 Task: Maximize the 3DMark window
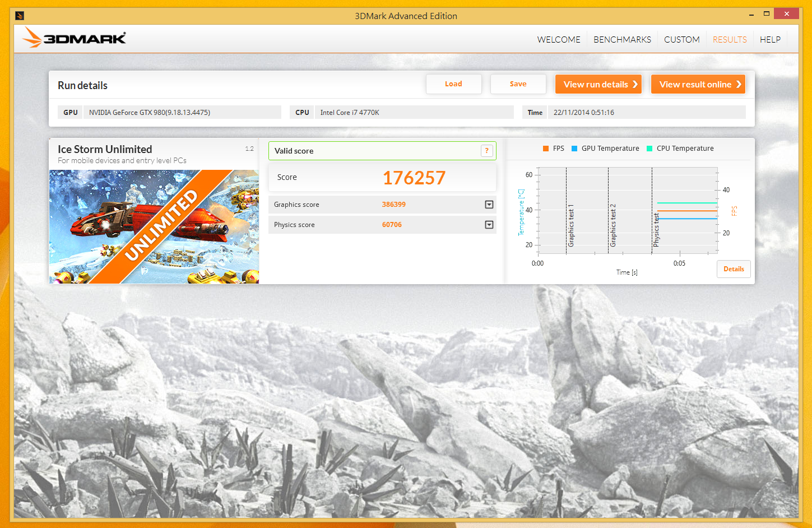tap(766, 13)
